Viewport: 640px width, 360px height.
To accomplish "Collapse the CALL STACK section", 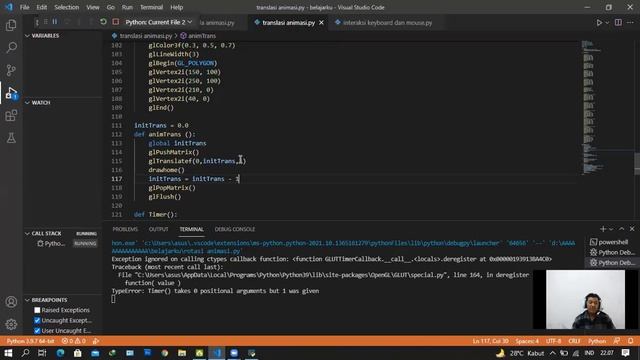I will pyautogui.click(x=63, y=233).
